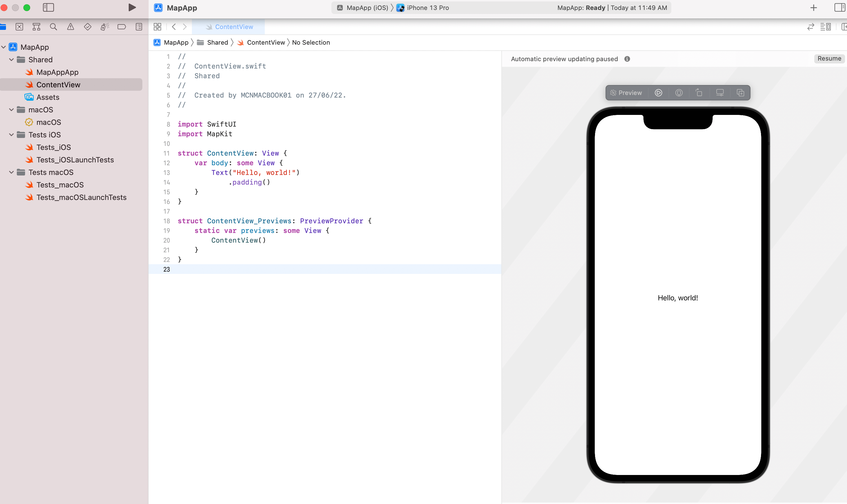This screenshot has height=504, width=847.
Task: Toggle the pinned Preview button
Action: tap(626, 93)
